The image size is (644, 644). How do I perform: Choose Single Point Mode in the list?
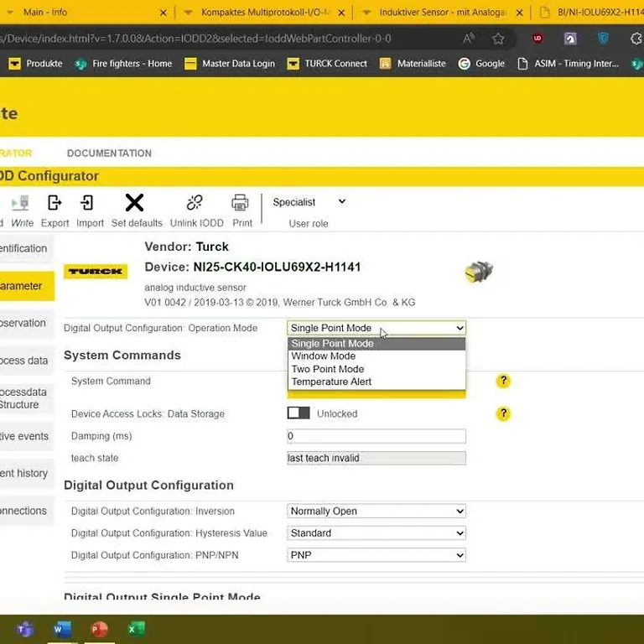click(x=377, y=343)
